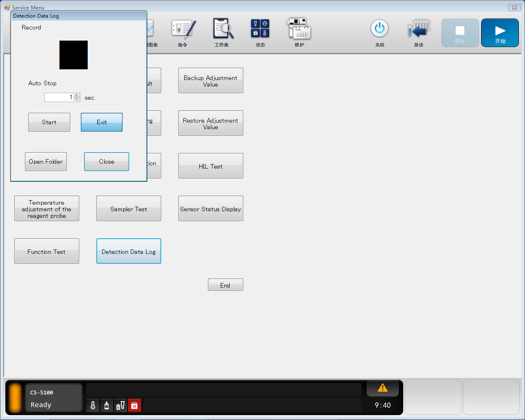Click the thermometer temperature status icon
This screenshot has height=420, width=525.
(93, 406)
